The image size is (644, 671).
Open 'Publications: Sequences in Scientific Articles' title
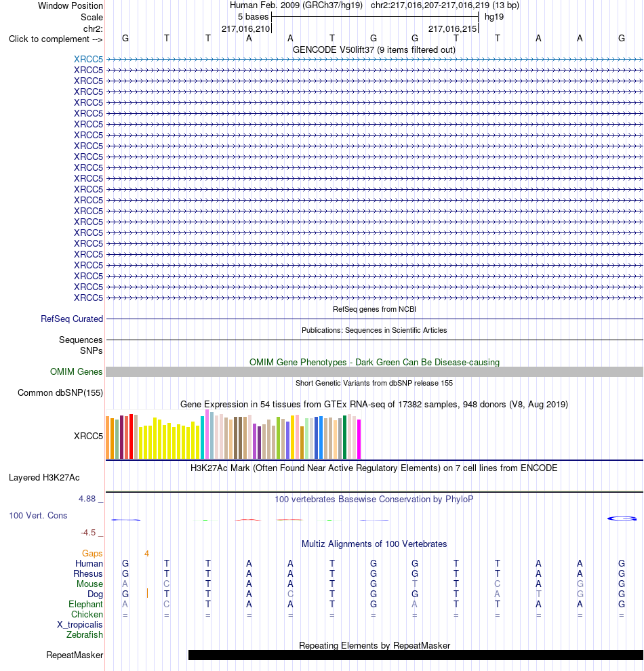click(374, 330)
